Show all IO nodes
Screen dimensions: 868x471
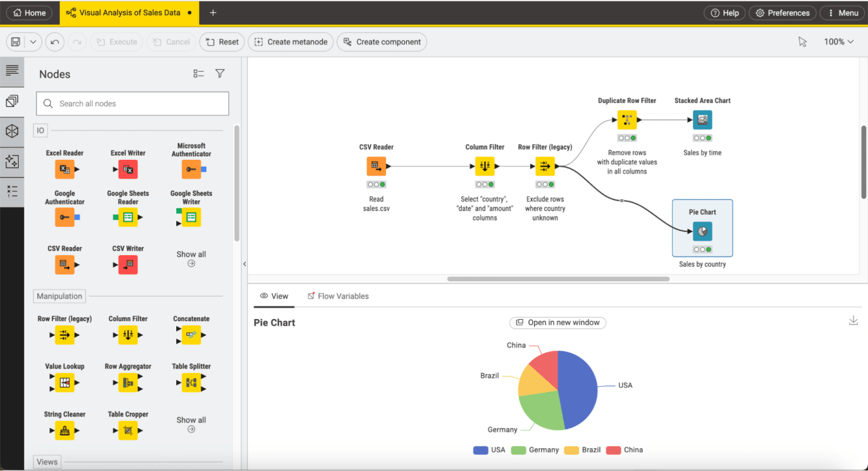point(191,258)
